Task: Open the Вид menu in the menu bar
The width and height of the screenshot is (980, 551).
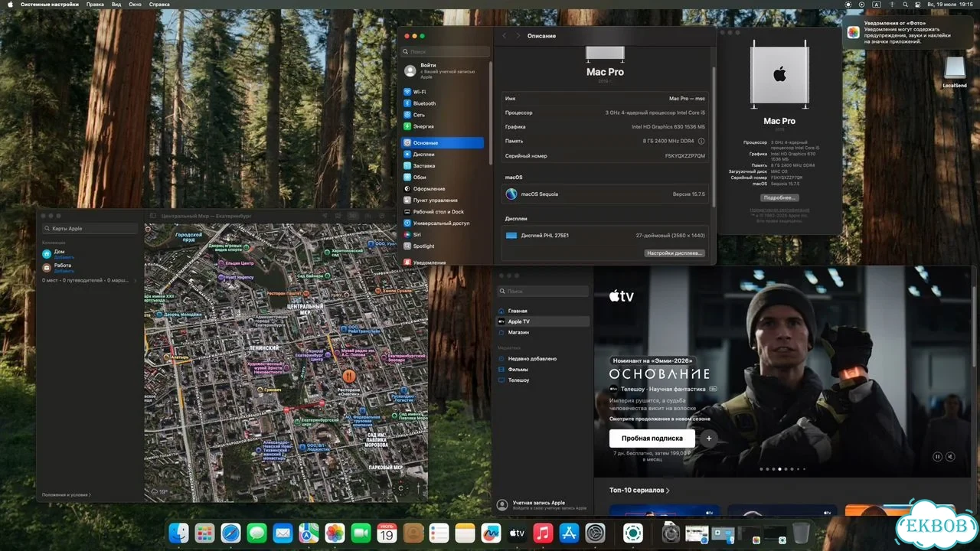Action: click(x=116, y=4)
